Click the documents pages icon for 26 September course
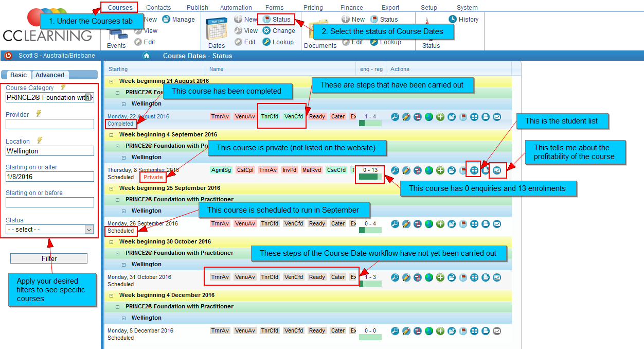The width and height of the screenshot is (644, 349). point(486,224)
